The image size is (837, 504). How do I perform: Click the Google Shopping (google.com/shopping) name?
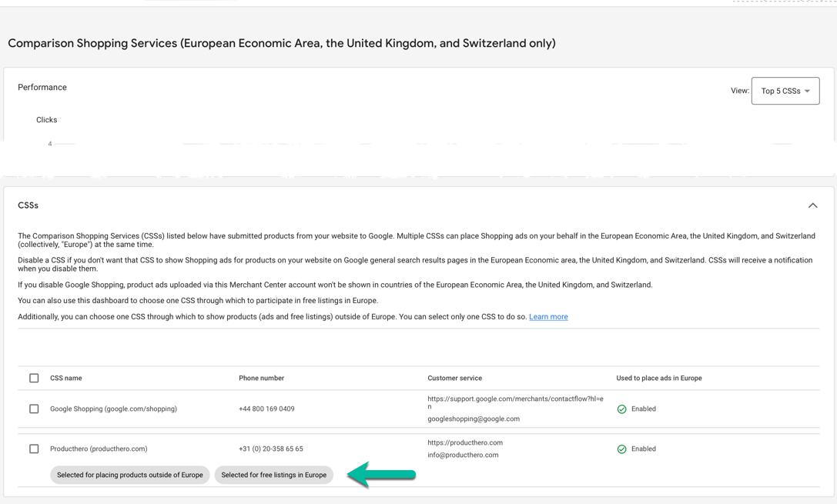(x=114, y=409)
